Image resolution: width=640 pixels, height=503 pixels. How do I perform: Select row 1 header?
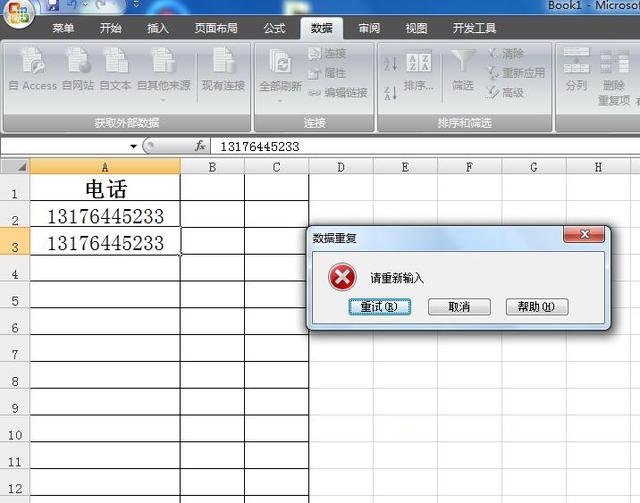click(15, 188)
